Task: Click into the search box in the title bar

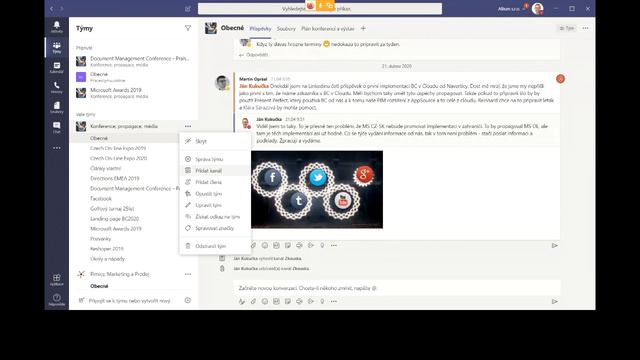Action: [x=320, y=9]
